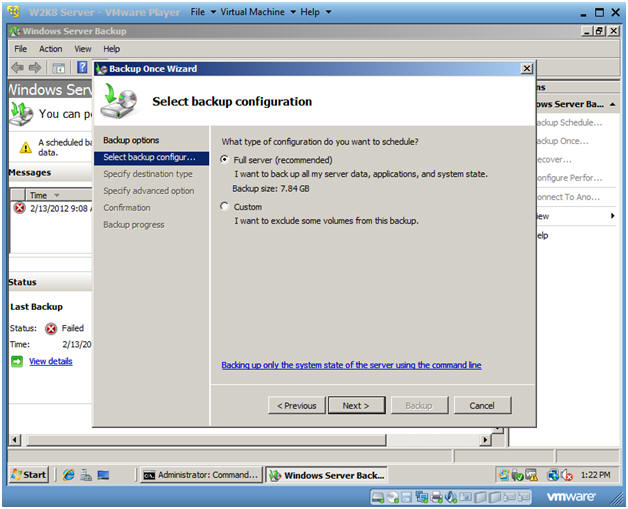This screenshot has width=628, height=509.
Task: Click the Next > button
Action: coord(356,406)
